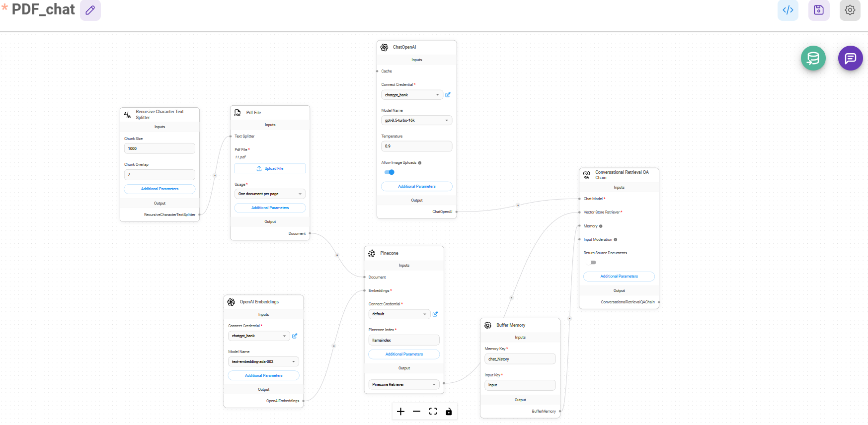Screen dimensions: 868x425
Task: Open Usage One document per page dropdown
Action: [270, 194]
